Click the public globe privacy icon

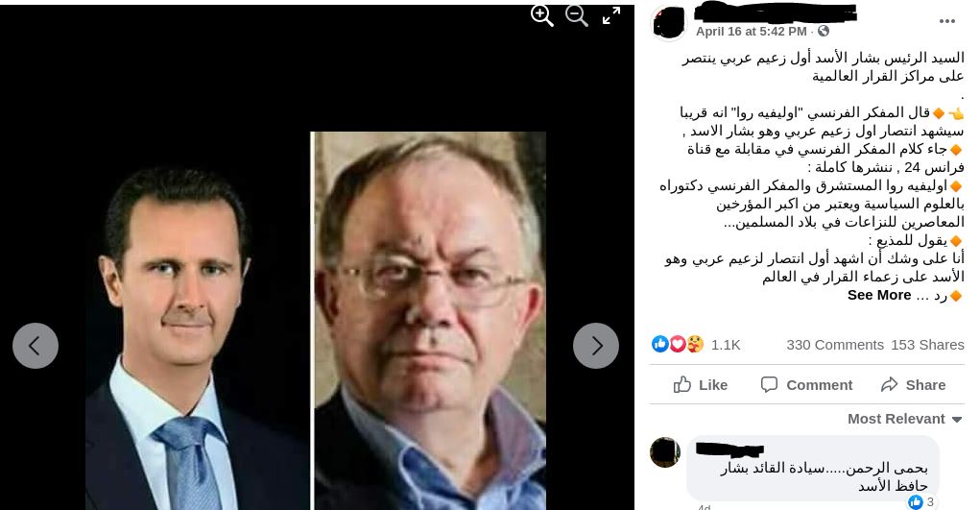point(824,31)
